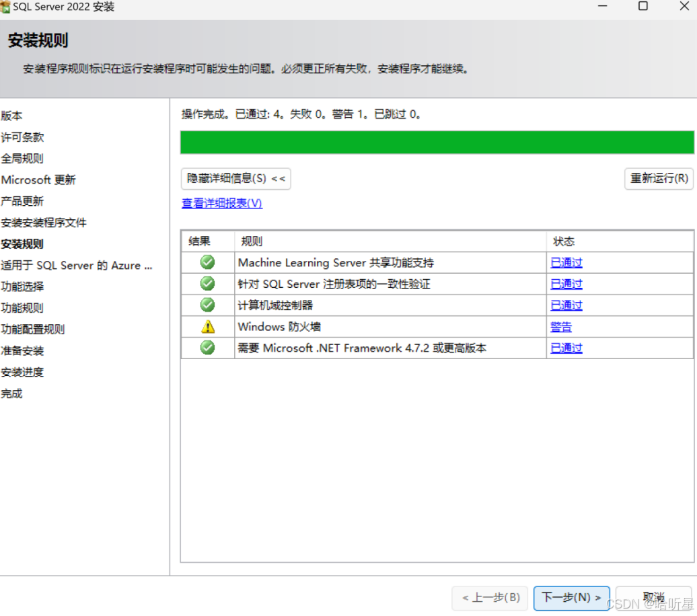Click the 结果 column header
The width and height of the screenshot is (697, 616).
tap(208, 241)
